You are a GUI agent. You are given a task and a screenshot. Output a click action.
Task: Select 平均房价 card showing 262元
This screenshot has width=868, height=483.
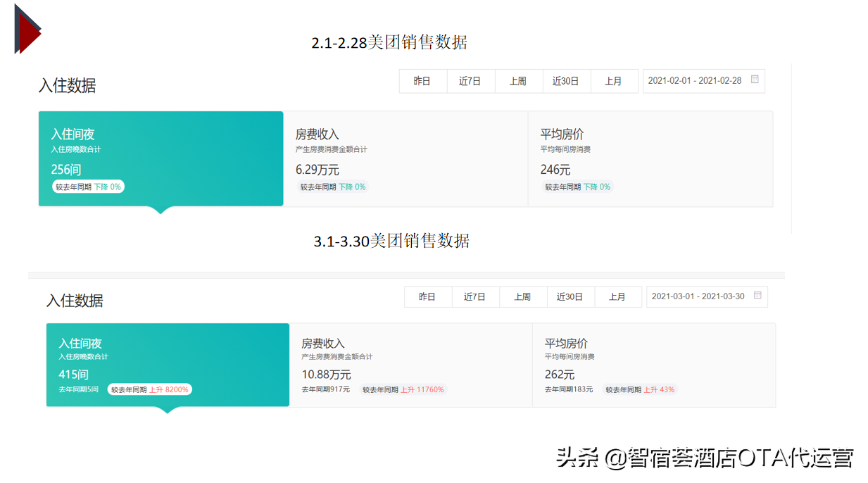click(653, 365)
